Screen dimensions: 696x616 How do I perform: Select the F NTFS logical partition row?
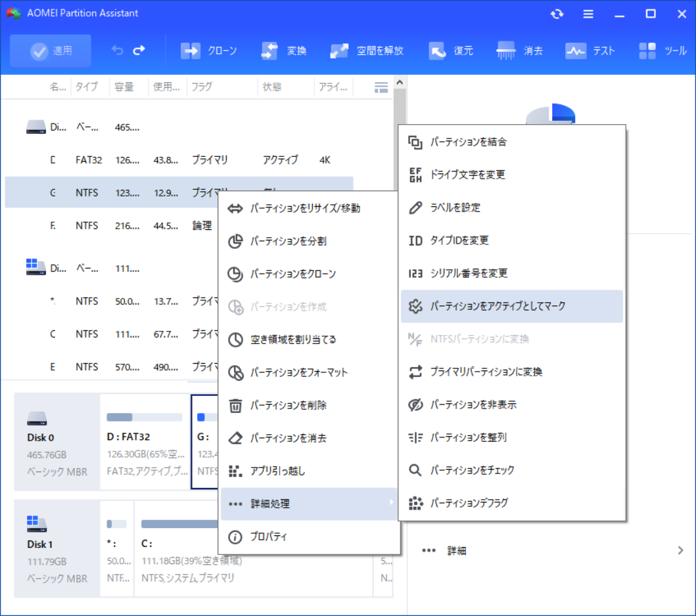click(x=111, y=226)
